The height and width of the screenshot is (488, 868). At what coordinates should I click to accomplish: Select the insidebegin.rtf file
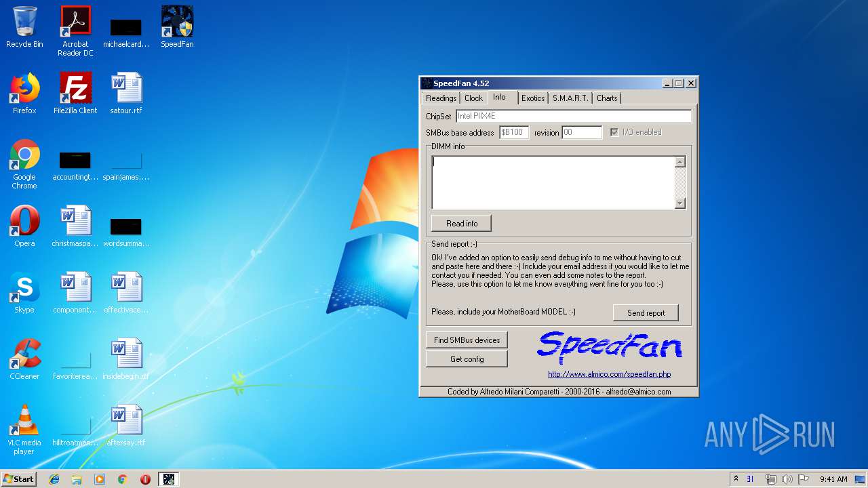click(x=126, y=359)
